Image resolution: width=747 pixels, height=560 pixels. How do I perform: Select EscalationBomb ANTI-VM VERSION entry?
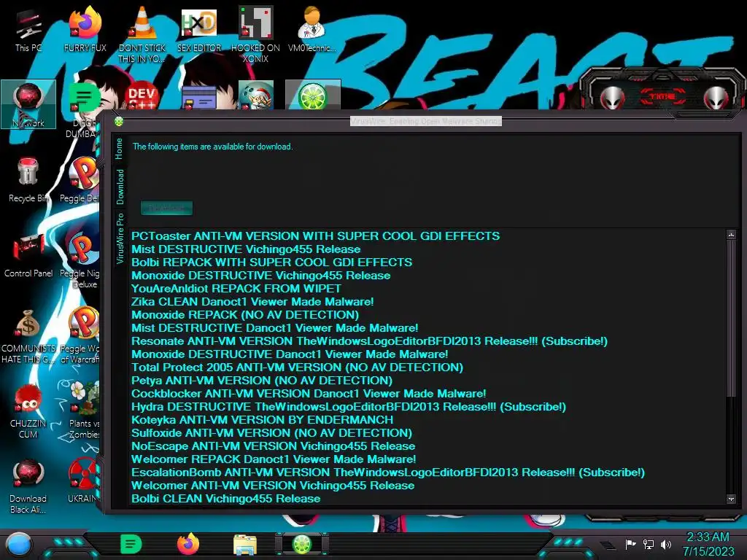tap(388, 472)
